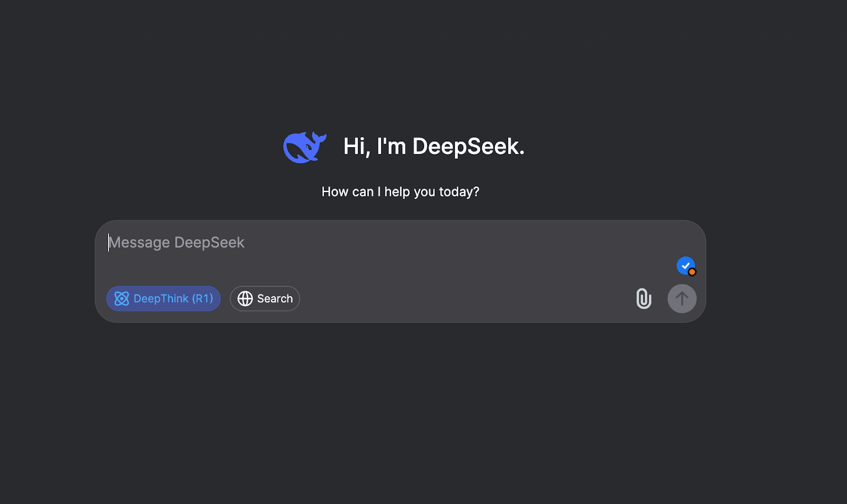
Task: Click the paperclip attach file icon
Action: point(643,299)
